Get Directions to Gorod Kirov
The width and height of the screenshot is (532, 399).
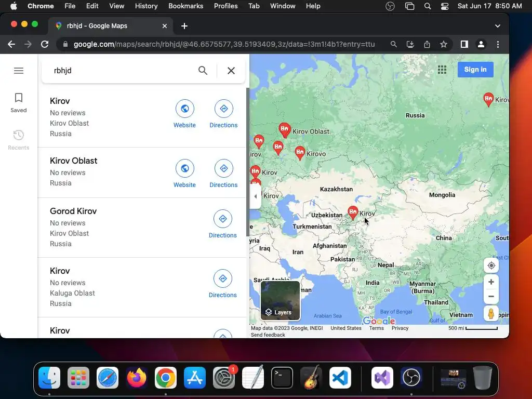tap(223, 224)
